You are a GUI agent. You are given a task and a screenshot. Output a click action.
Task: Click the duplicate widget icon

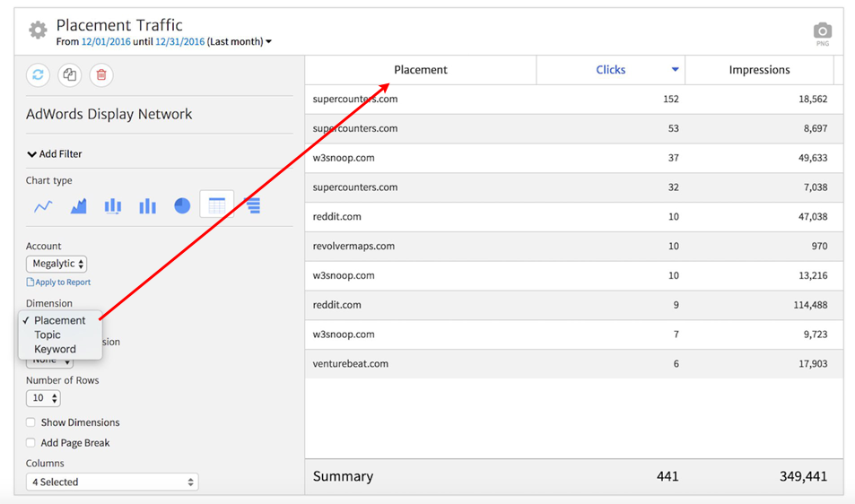[70, 74]
